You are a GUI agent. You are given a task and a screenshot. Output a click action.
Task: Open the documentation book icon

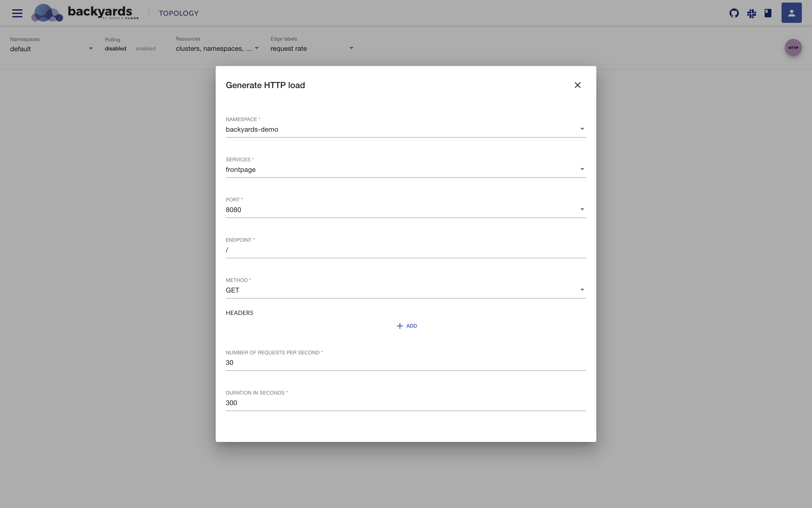point(768,13)
